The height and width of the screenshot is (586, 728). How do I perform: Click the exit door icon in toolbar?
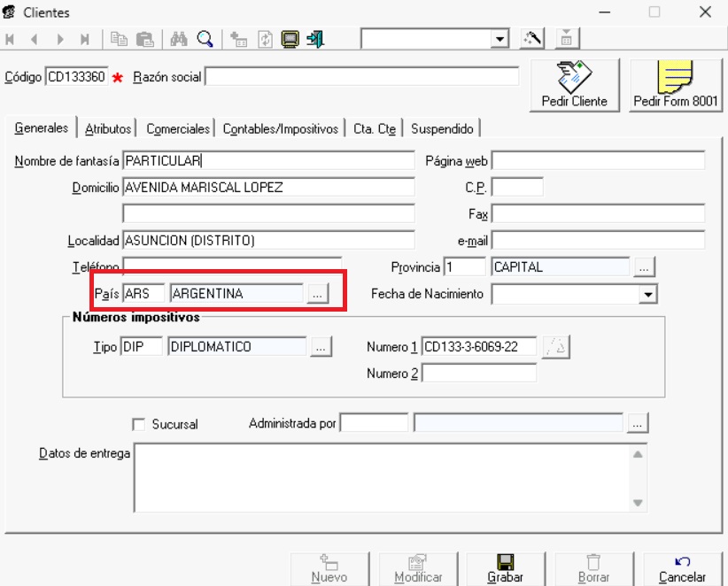tap(315, 39)
